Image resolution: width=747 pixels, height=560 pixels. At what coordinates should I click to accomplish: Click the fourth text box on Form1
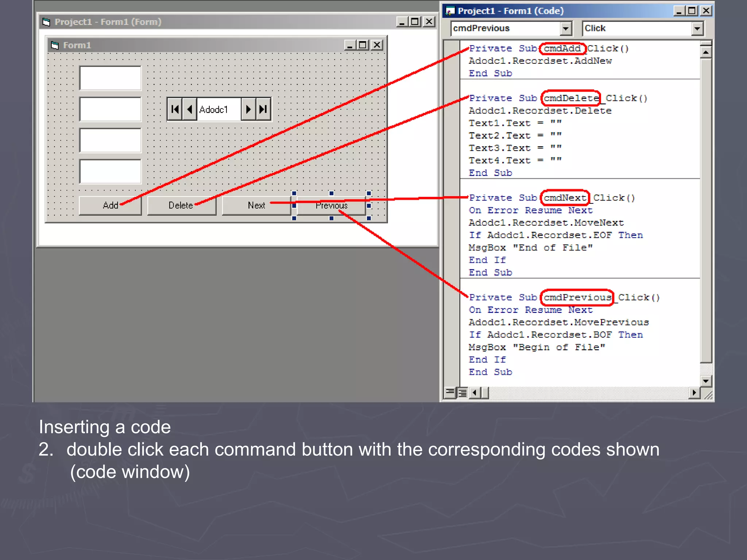point(110,171)
